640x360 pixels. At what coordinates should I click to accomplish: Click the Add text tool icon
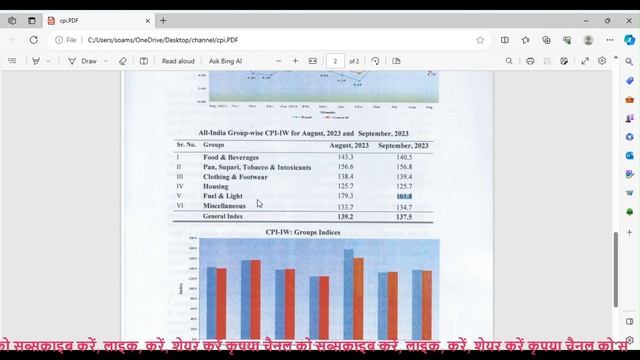(144, 61)
